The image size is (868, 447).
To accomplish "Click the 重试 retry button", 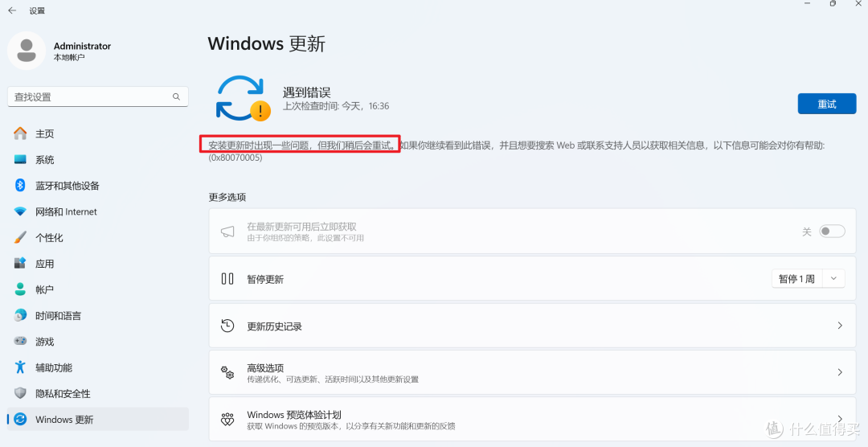I will coord(827,105).
